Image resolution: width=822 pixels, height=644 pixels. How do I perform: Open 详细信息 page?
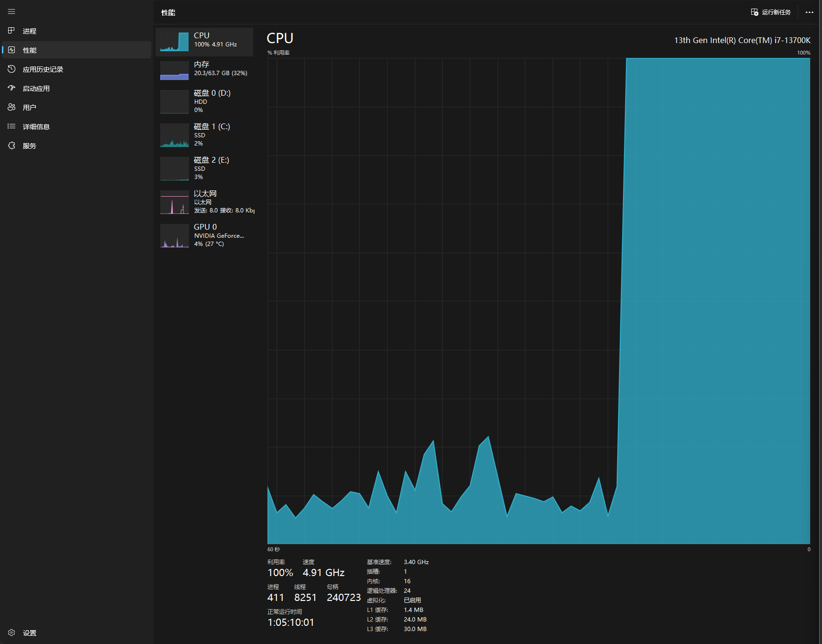[77, 126]
